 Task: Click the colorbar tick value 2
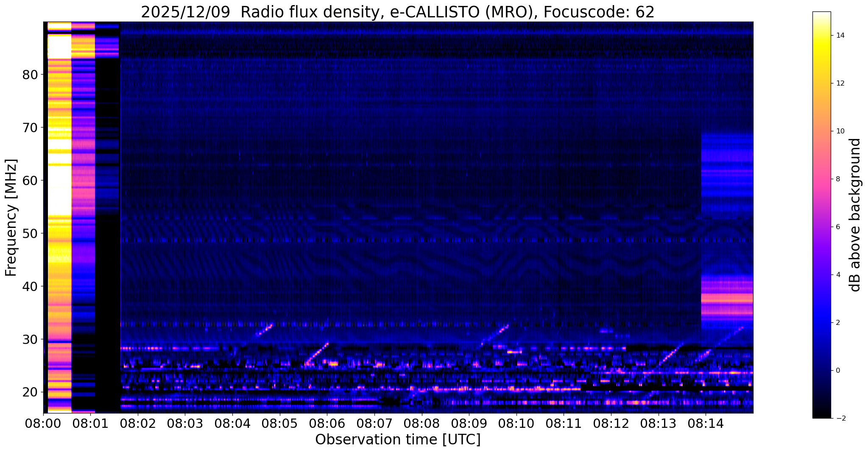[837, 323]
